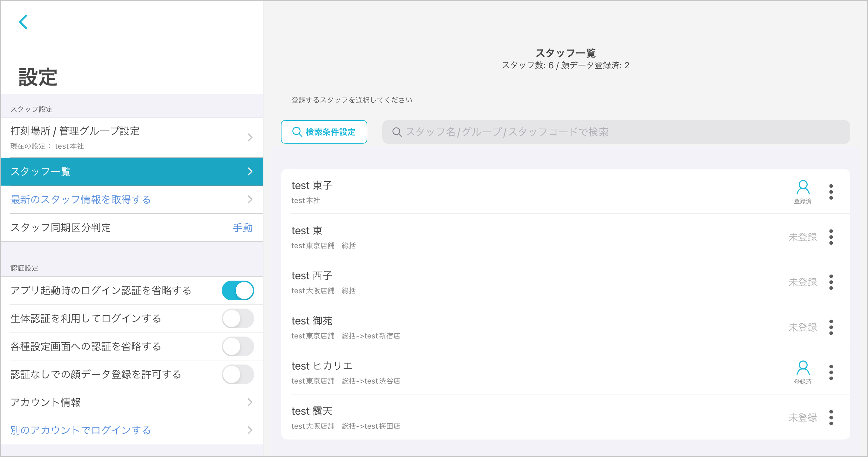Viewport: 868px width, 457px height.
Task: Select staff row test 露天
Action: pyautogui.click(x=566, y=417)
